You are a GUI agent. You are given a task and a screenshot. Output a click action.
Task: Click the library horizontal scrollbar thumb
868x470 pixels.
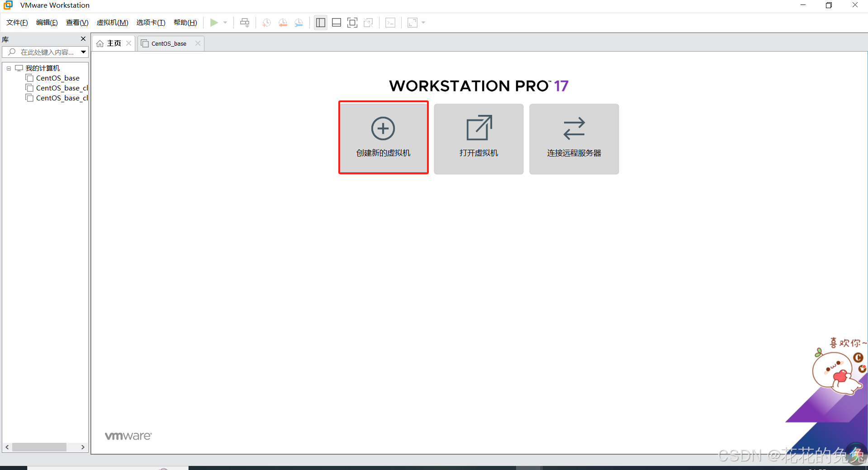tap(39, 447)
